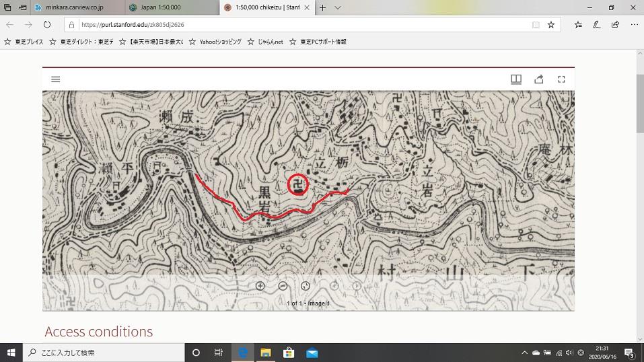Open the じゃらんnet bookmark
Screen dimensions: 644x362
[265, 42]
